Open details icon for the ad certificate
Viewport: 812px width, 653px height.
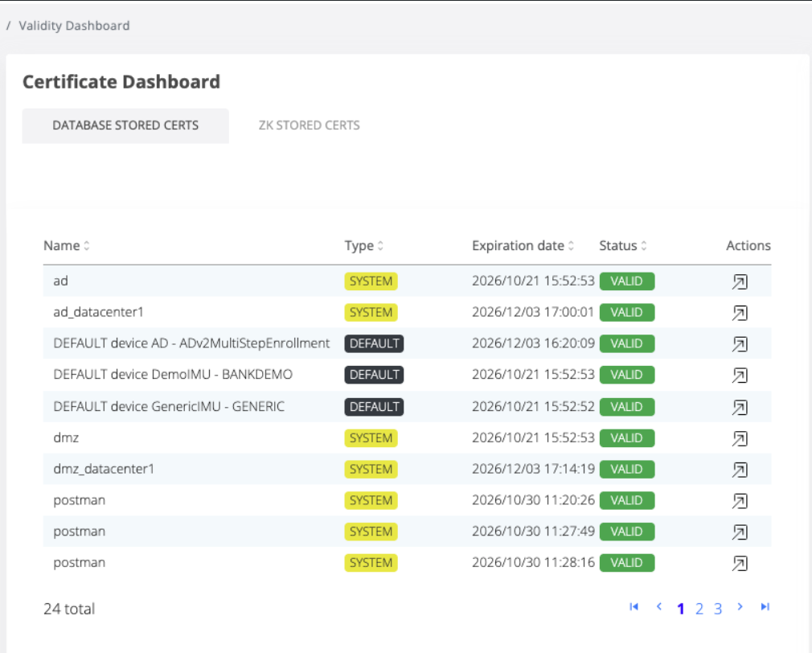(740, 281)
